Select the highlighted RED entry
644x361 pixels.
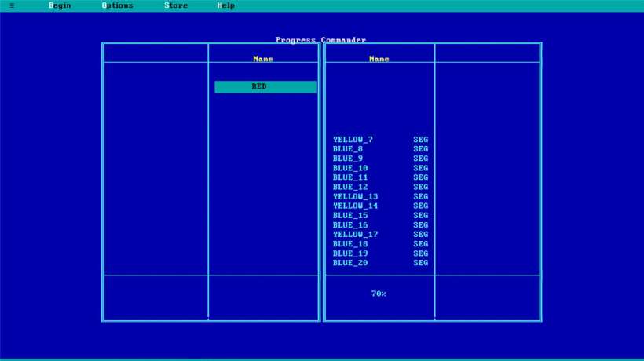pyautogui.click(x=265, y=87)
